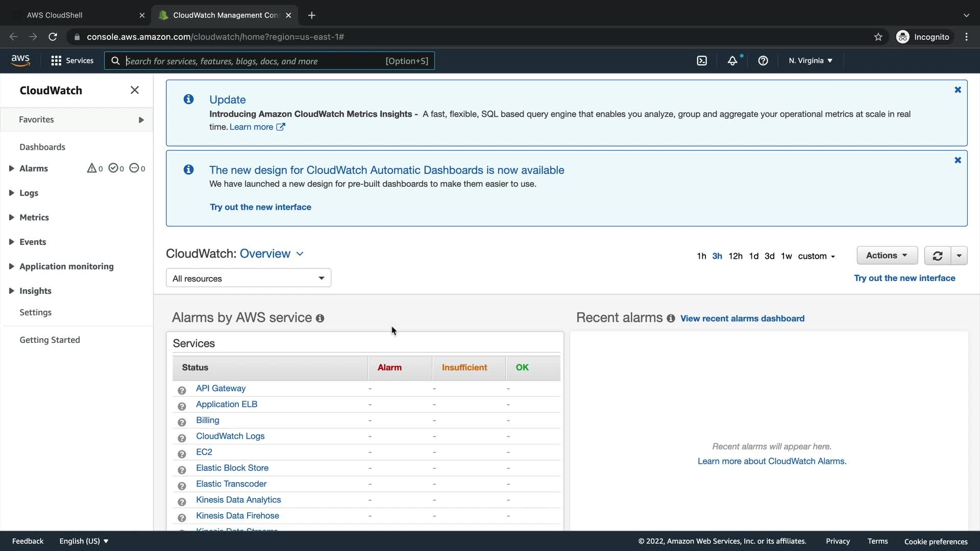Screen dimensions: 980x551
Task: Close the CloudWatch navigation sidebar
Action: (135, 90)
